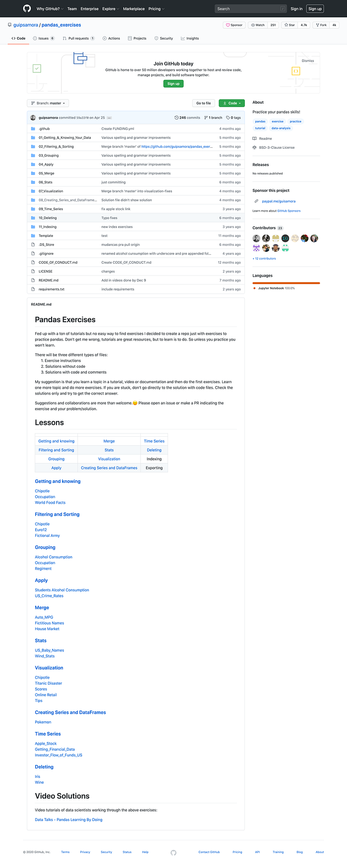Fork the repository using the fork icon
The image size is (347, 868).
317,25
